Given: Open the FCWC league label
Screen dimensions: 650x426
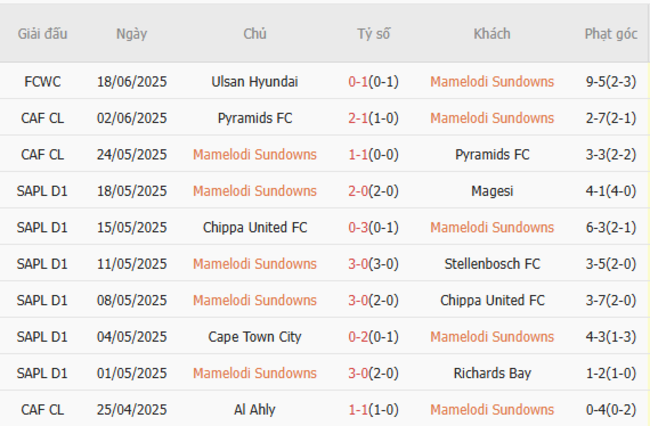Looking at the screenshot, I should point(42,82).
